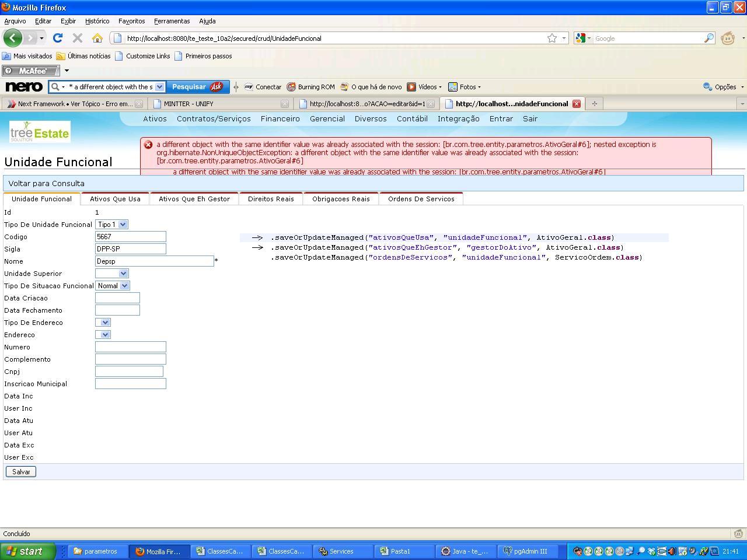
Task: Click Sair to log out
Action: click(x=530, y=118)
